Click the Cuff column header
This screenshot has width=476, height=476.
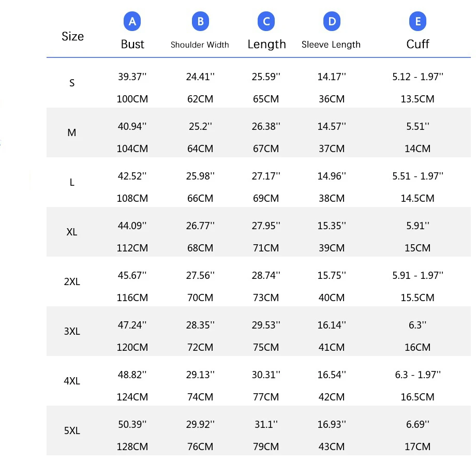pos(418,44)
